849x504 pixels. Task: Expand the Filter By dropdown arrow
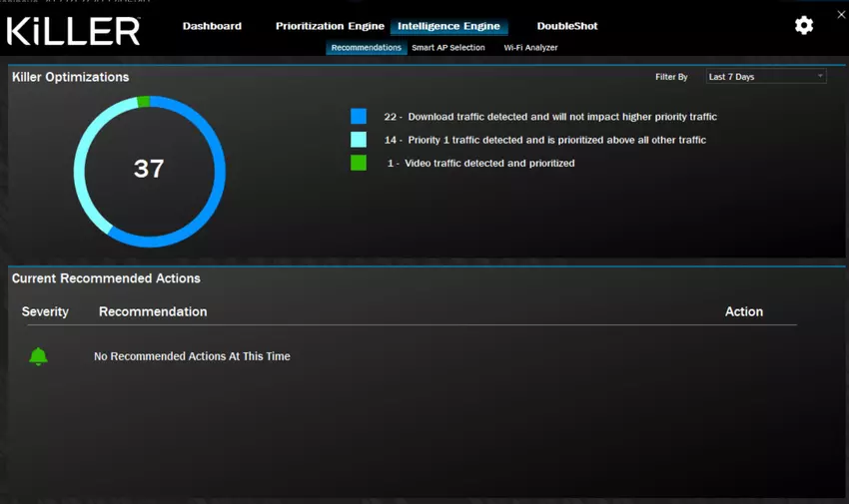[x=820, y=77]
